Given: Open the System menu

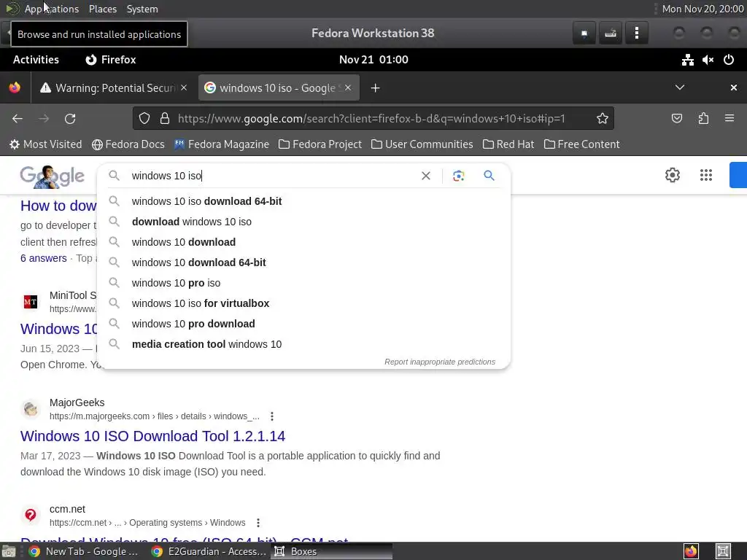Looking at the screenshot, I should [142, 9].
